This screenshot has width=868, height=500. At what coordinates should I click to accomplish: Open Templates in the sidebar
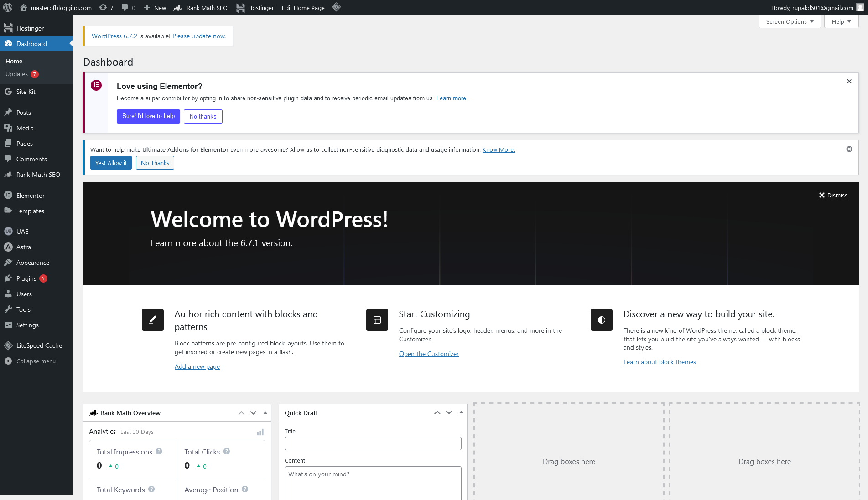(36, 211)
